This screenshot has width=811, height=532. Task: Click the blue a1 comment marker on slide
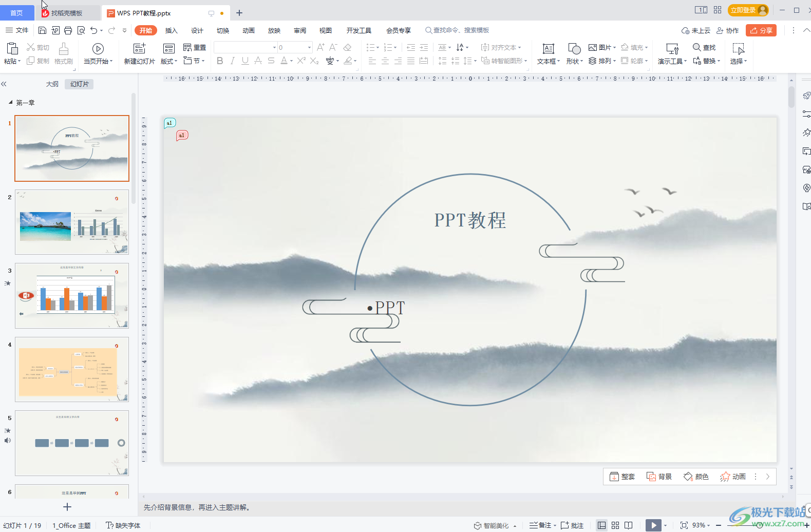(169, 123)
